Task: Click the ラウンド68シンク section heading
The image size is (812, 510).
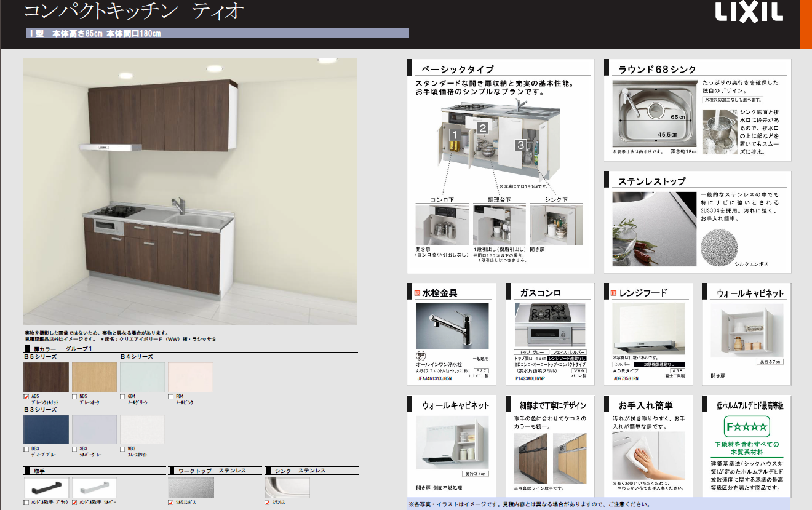Action: point(658,70)
